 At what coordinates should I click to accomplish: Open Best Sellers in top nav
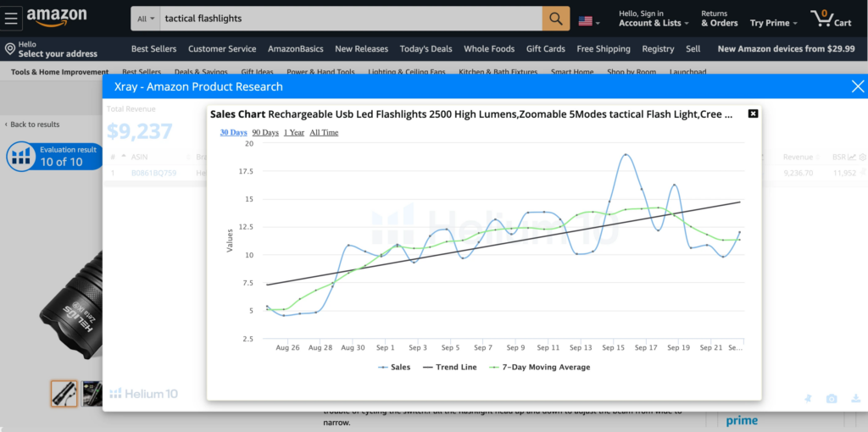coord(154,48)
